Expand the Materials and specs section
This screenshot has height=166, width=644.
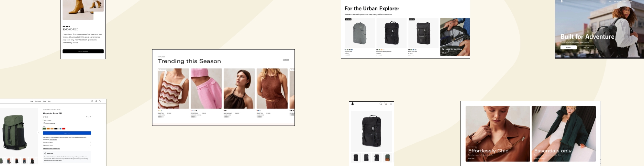pyautogui.click(x=67, y=142)
